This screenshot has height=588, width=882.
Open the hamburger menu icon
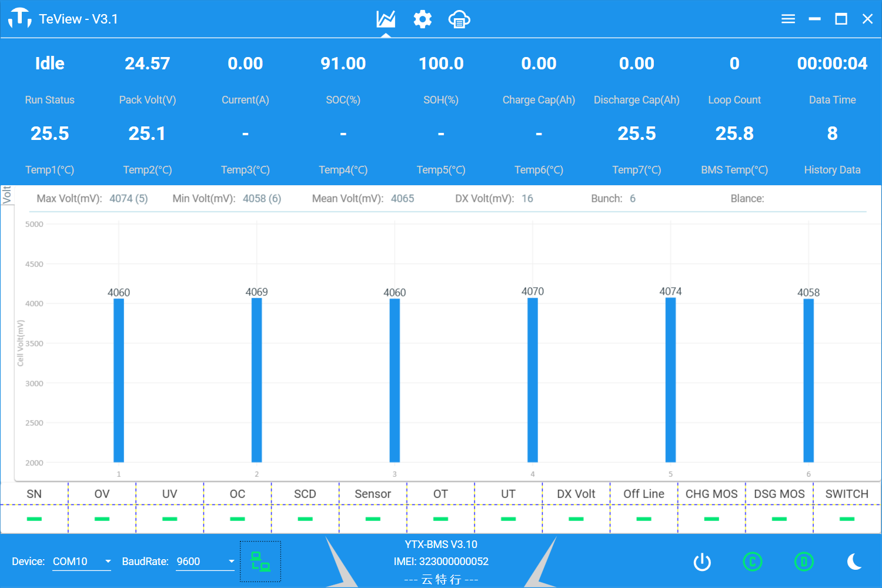(788, 19)
